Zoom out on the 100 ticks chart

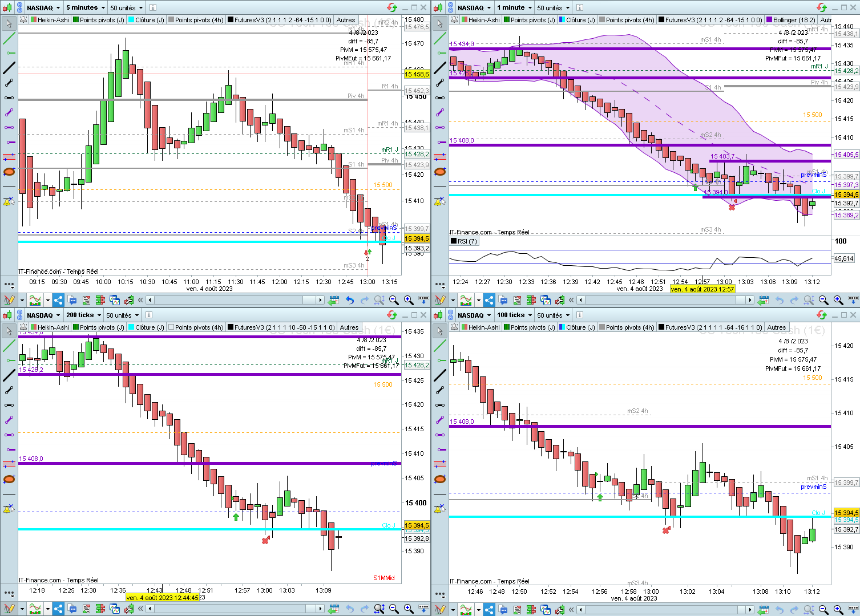(x=823, y=609)
